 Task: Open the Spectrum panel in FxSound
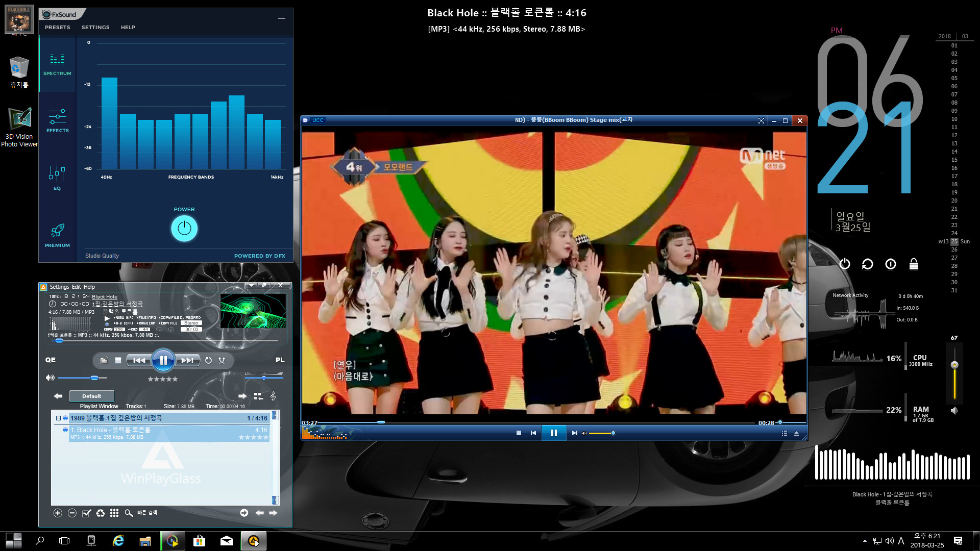[57, 65]
